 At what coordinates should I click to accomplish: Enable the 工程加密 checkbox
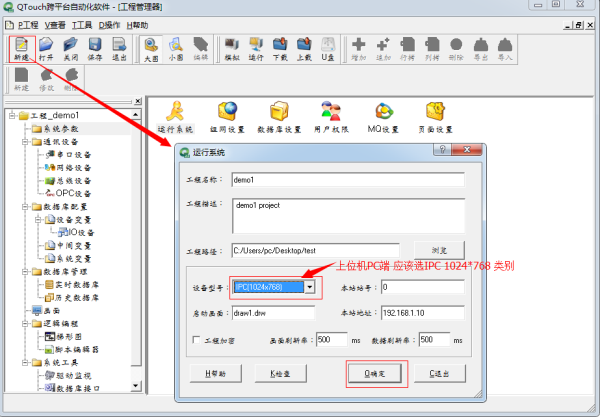197,340
